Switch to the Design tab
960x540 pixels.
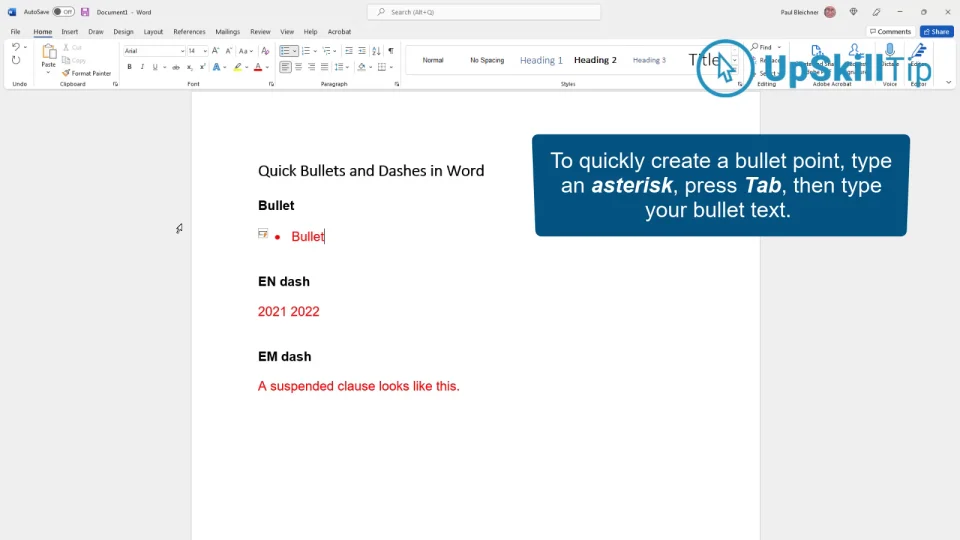[123, 32]
